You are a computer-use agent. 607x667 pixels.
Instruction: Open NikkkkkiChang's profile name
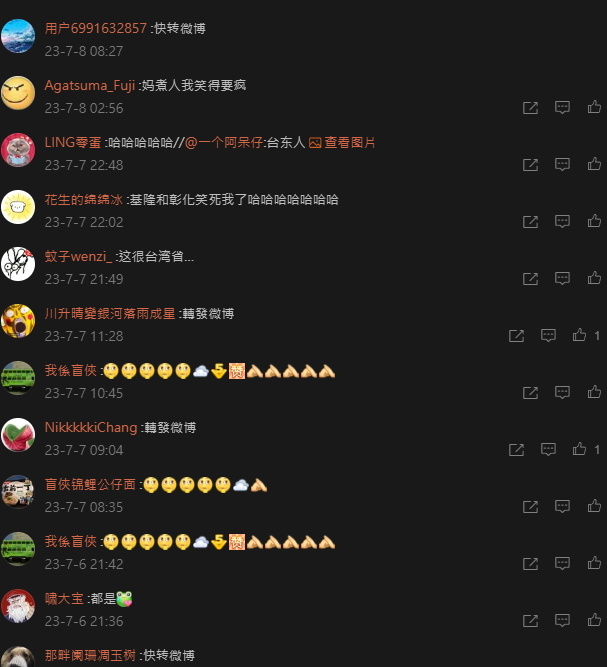pyautogui.click(x=91, y=428)
